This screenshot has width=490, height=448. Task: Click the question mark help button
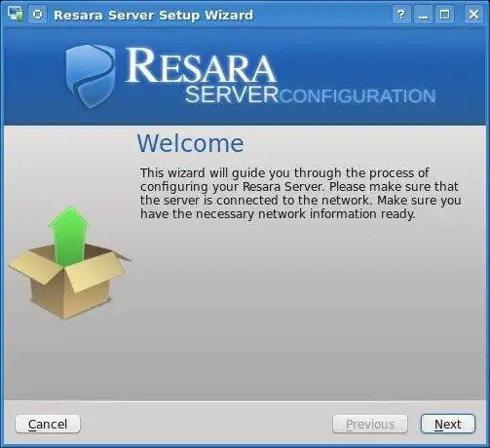[401, 15]
